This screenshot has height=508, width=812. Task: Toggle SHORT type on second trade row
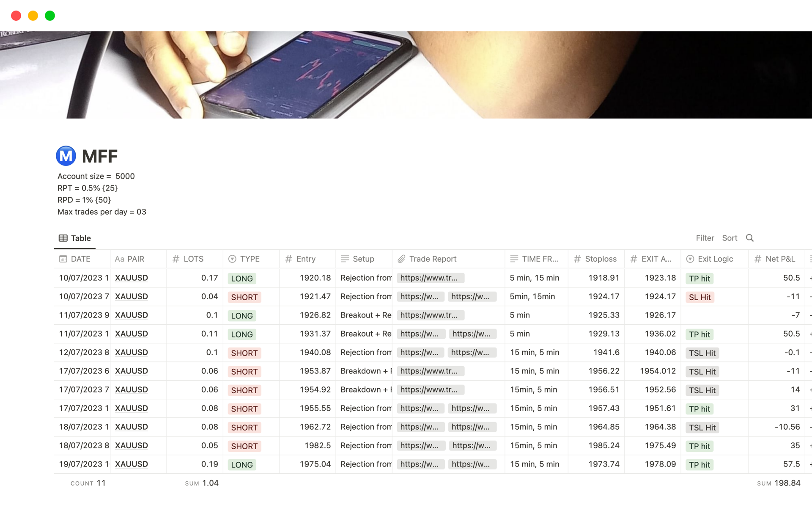pos(244,297)
